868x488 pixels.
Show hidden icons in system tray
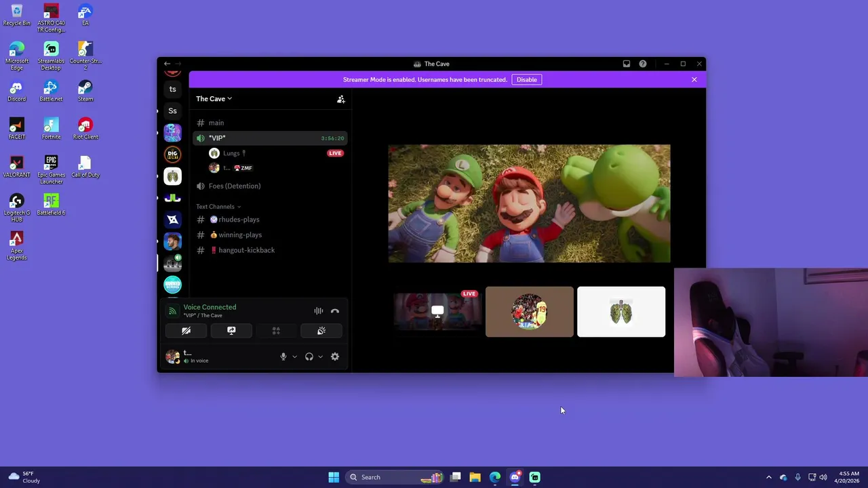pyautogui.click(x=768, y=477)
